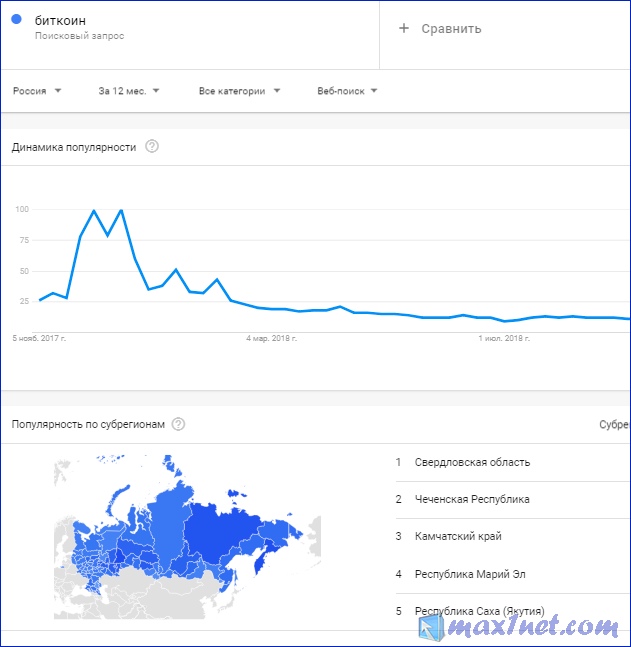The height and width of the screenshot is (647, 631).
Task: Click the blue dot next to биткоин
Action: coord(17,19)
